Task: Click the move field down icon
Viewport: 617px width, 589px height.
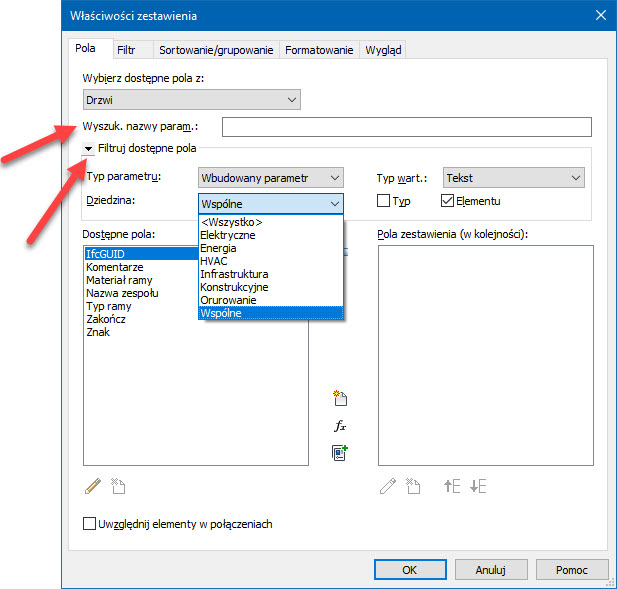Action: click(x=478, y=487)
